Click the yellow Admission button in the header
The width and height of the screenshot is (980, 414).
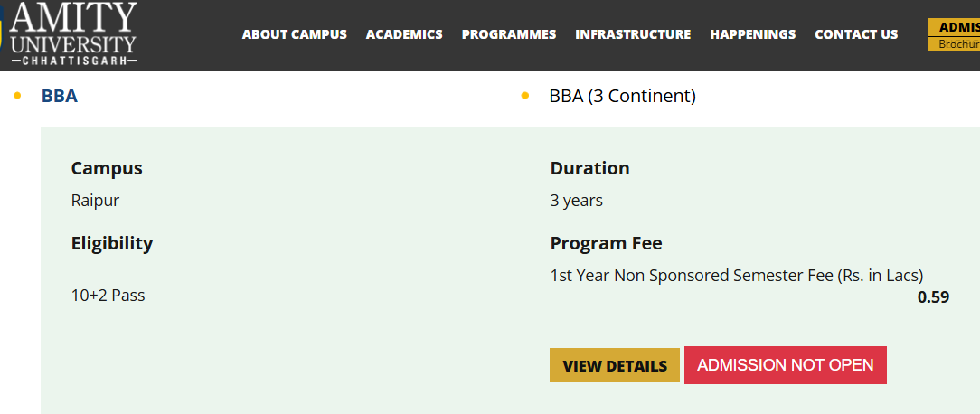tap(954, 27)
